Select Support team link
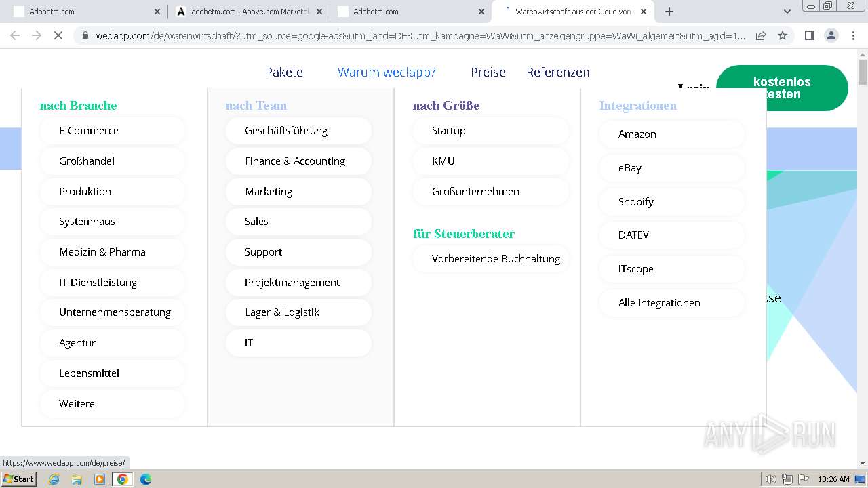 click(299, 252)
